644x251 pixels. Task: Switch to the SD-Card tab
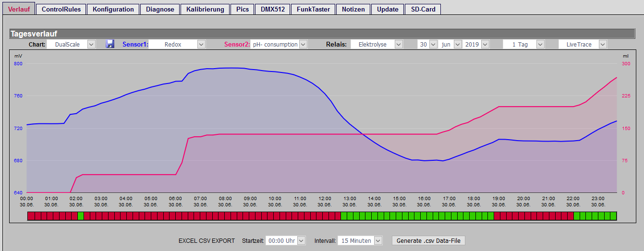423,9
